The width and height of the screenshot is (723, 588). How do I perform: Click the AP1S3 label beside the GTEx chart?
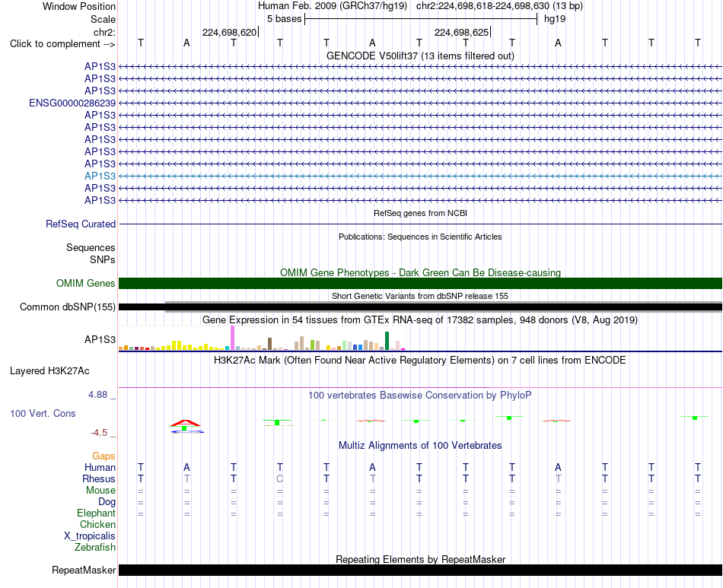pos(100,339)
